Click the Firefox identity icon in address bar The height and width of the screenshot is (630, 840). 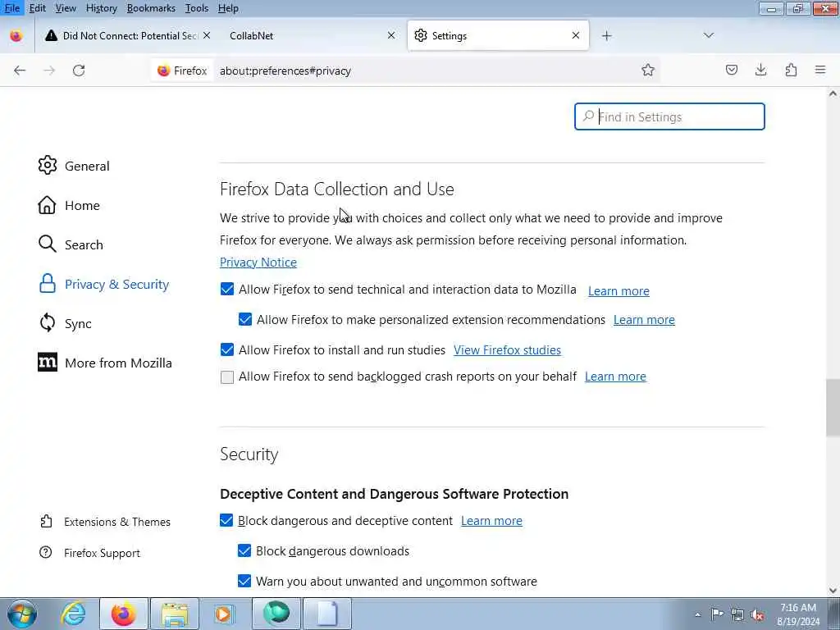(x=182, y=71)
